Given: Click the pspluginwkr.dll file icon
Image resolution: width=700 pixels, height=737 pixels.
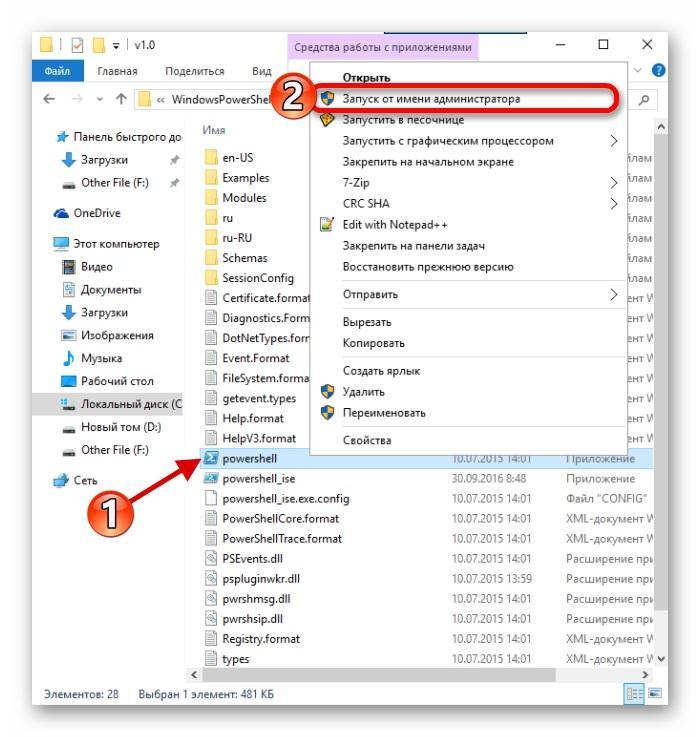Looking at the screenshot, I should [x=211, y=579].
